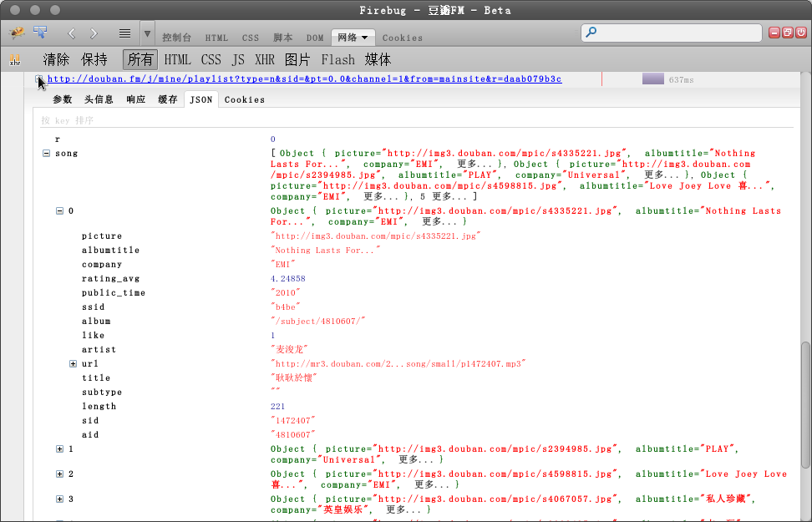Click the mp3 url value
Screen dimensions: 812x522
[398, 364]
